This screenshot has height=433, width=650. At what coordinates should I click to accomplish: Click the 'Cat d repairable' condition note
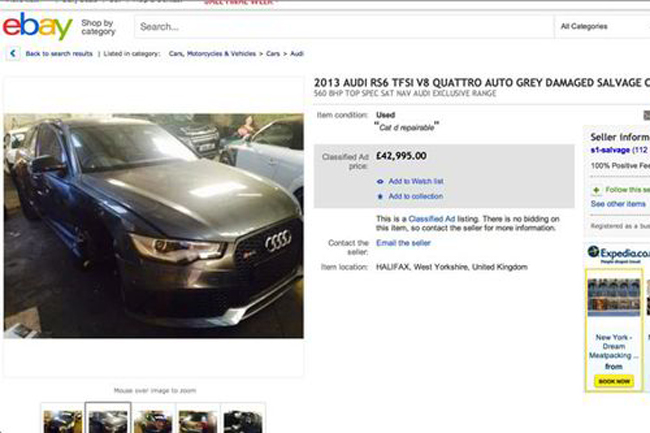click(407, 127)
